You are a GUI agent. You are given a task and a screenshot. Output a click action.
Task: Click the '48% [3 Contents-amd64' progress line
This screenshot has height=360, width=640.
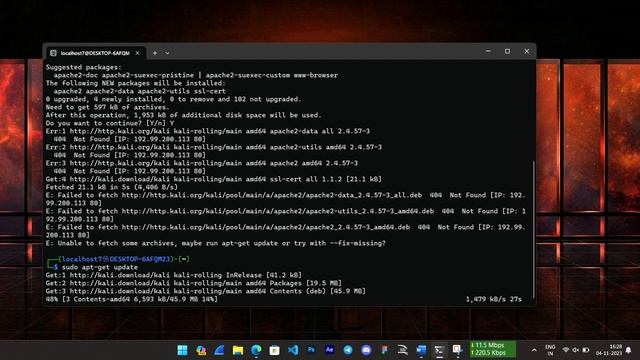pyautogui.click(x=132, y=300)
